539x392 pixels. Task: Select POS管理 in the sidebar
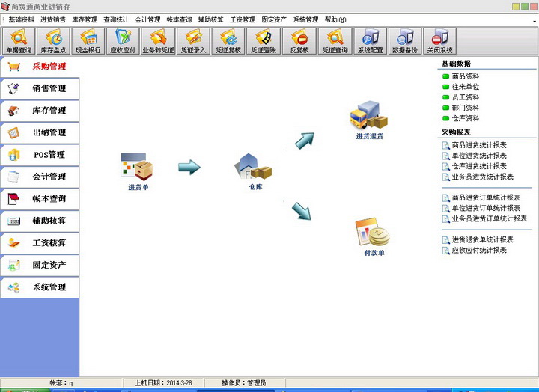coord(40,155)
